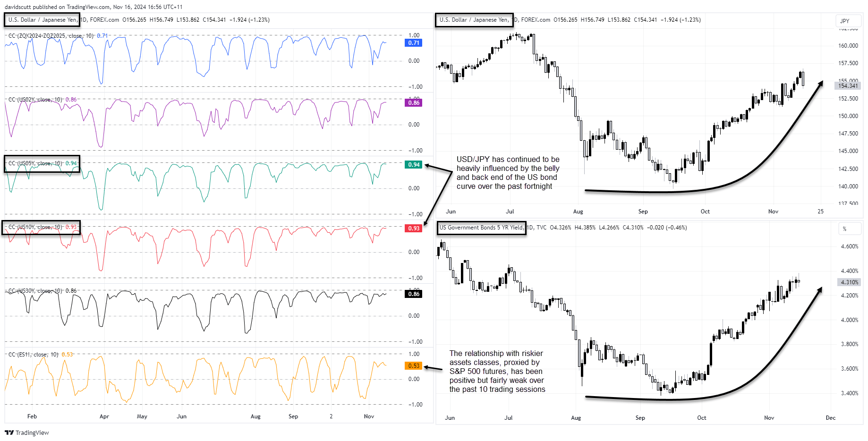868x441 pixels.
Task: Click the blue 0.71 value badge
Action: click(414, 43)
